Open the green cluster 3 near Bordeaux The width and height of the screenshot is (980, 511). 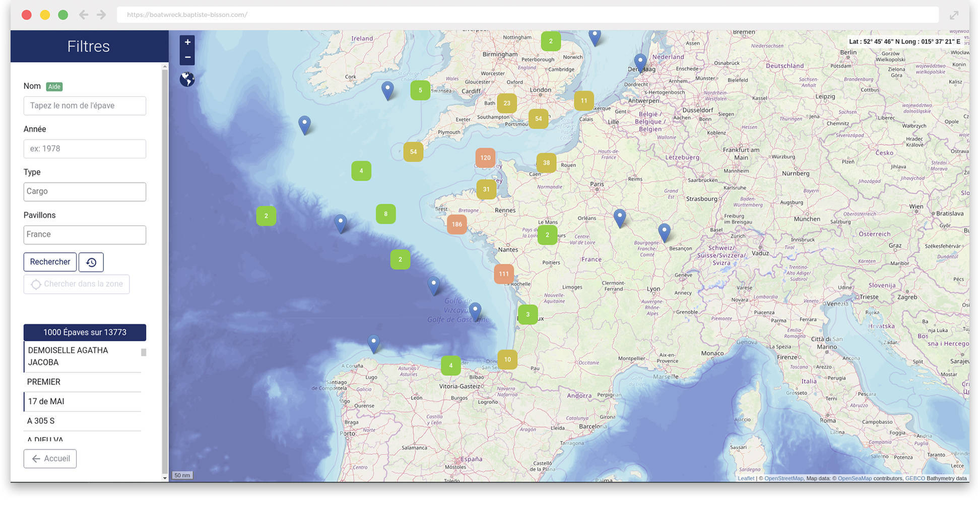pyautogui.click(x=528, y=314)
